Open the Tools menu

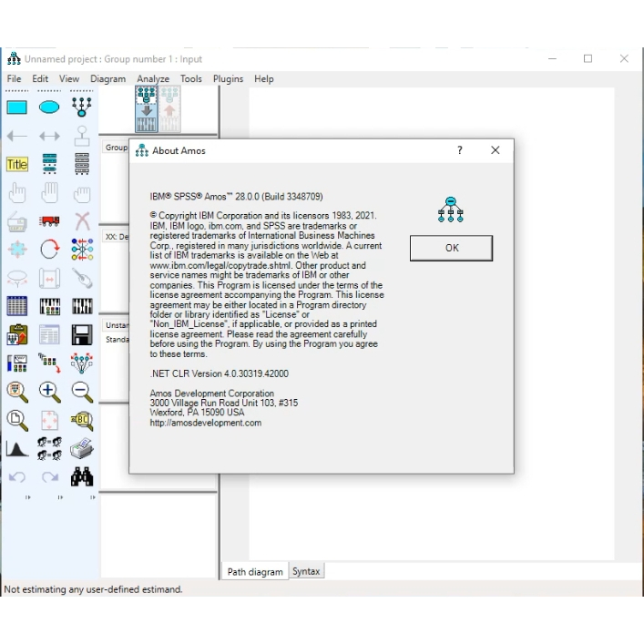coord(191,79)
